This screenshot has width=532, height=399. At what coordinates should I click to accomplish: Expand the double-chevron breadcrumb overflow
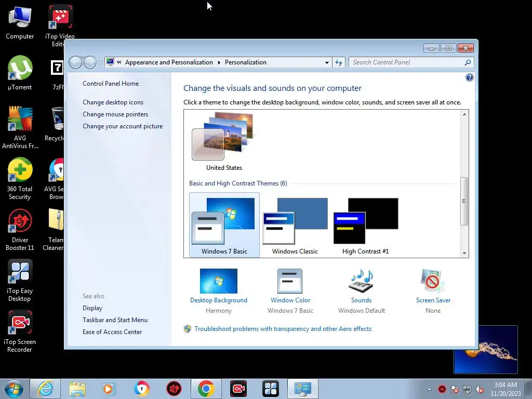coord(119,62)
